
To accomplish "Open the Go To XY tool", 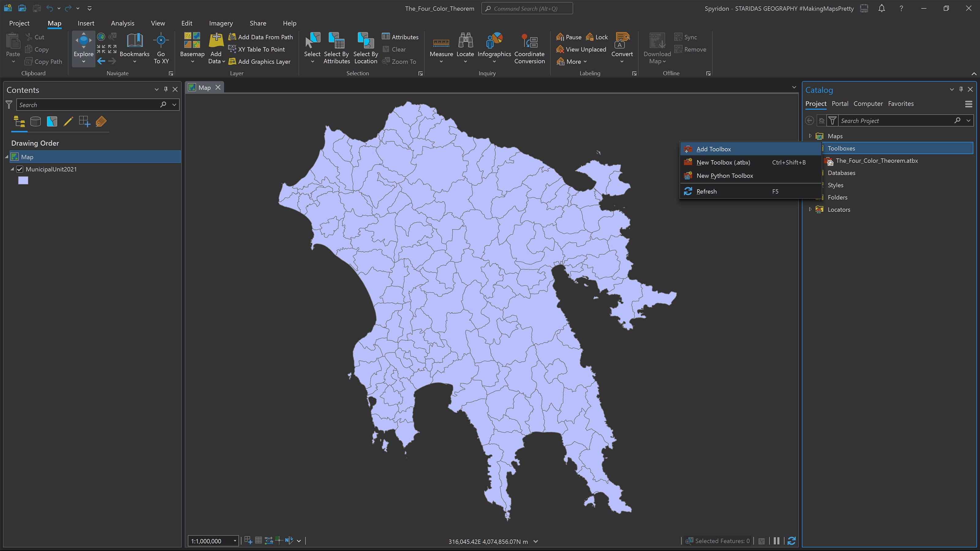I will [x=161, y=47].
